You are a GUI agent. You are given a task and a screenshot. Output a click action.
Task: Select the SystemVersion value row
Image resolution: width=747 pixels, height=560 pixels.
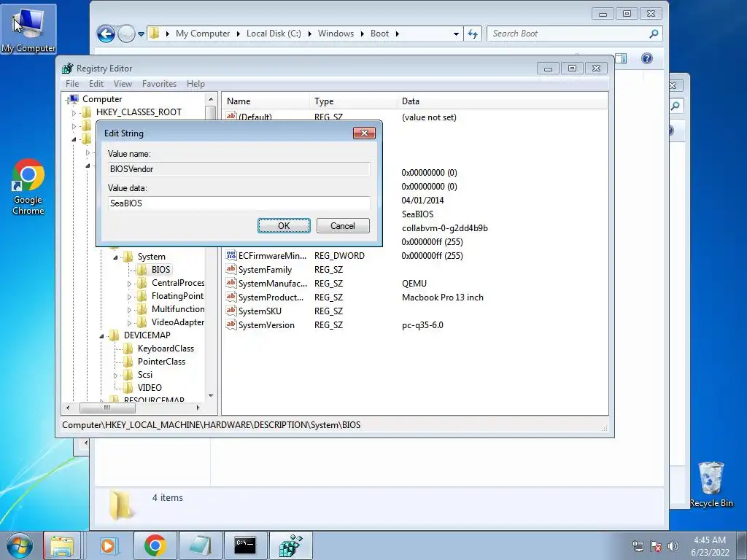(x=416, y=324)
